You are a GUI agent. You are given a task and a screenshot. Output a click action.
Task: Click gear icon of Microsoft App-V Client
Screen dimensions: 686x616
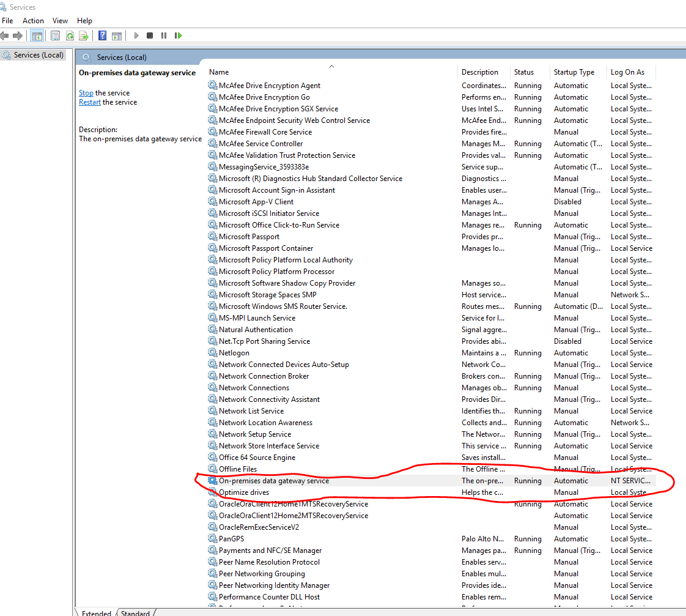213,201
